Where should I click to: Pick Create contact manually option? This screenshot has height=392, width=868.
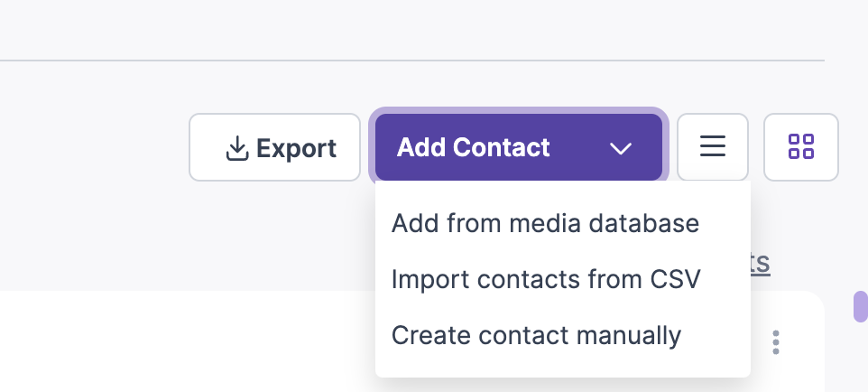[536, 335]
